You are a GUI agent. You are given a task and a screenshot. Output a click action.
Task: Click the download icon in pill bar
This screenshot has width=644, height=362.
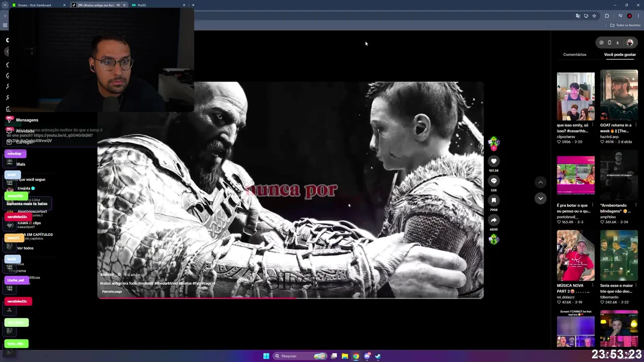click(x=617, y=43)
